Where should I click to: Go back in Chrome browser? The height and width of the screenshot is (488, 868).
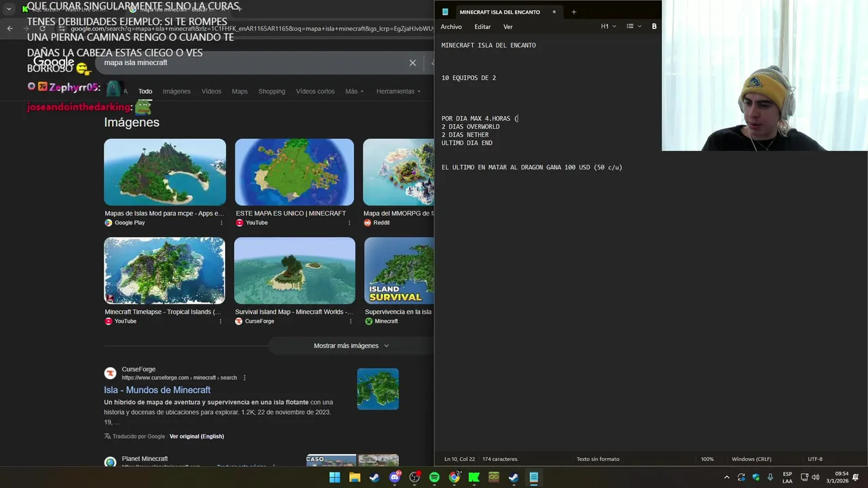(9, 28)
